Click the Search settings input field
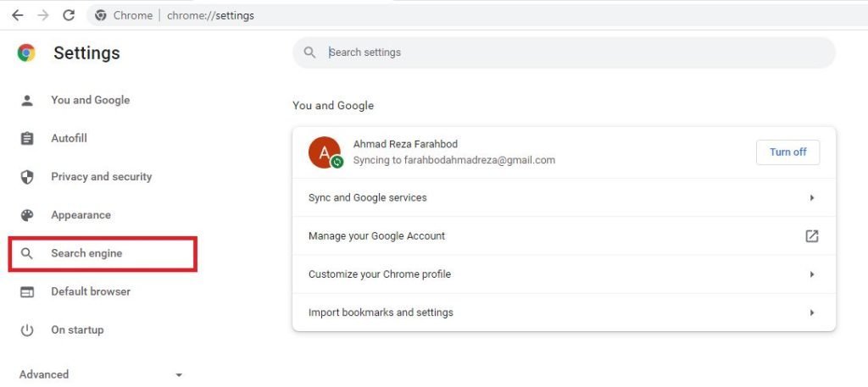The width and height of the screenshot is (868, 387). [564, 53]
